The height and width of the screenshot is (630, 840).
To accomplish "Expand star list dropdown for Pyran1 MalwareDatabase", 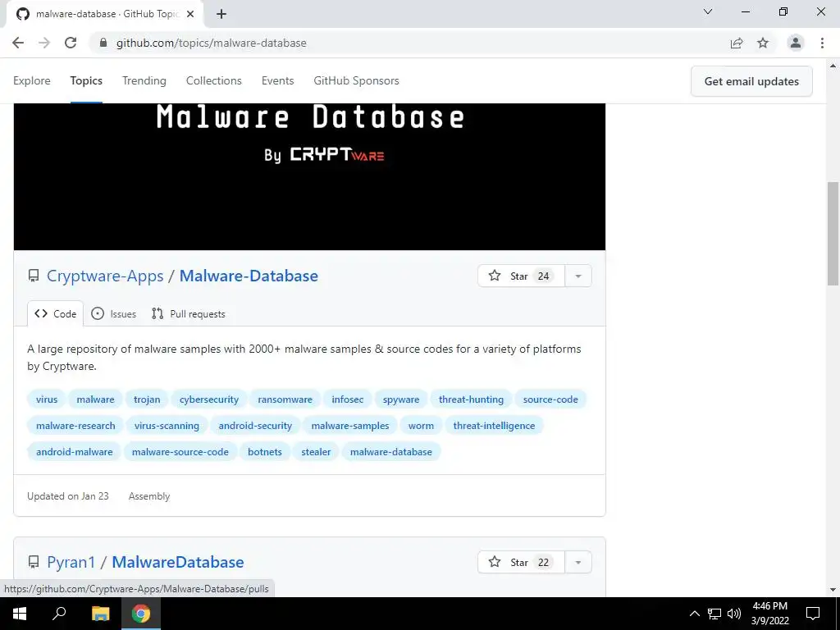I will click(578, 562).
